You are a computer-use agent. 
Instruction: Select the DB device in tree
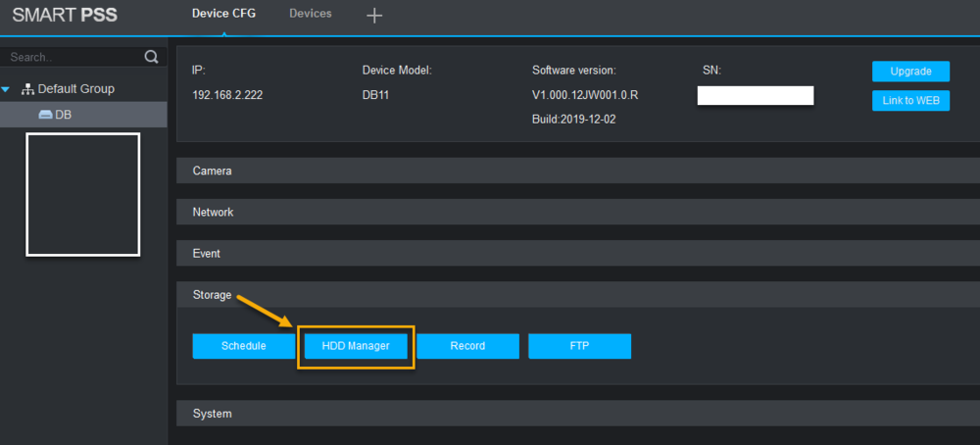pos(83,115)
